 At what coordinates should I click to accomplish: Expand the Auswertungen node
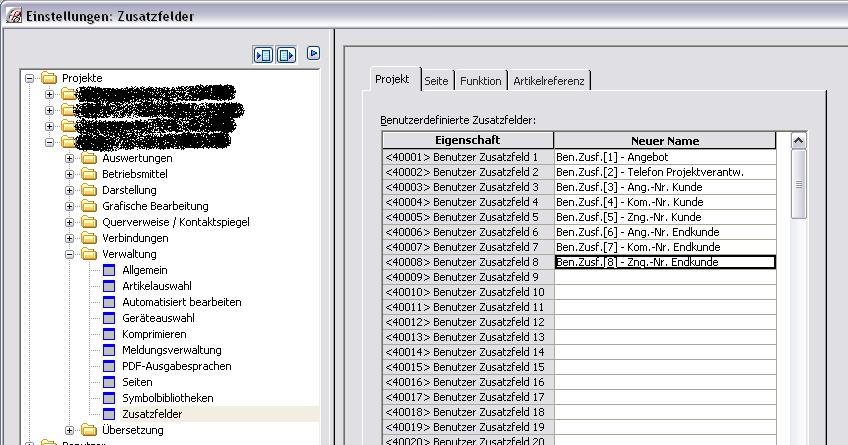[69, 158]
